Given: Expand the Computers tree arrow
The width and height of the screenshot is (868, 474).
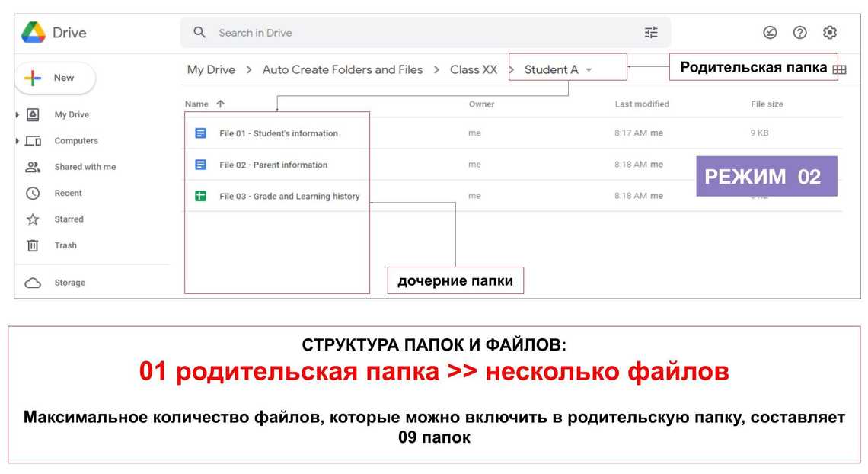Looking at the screenshot, I should [18, 141].
